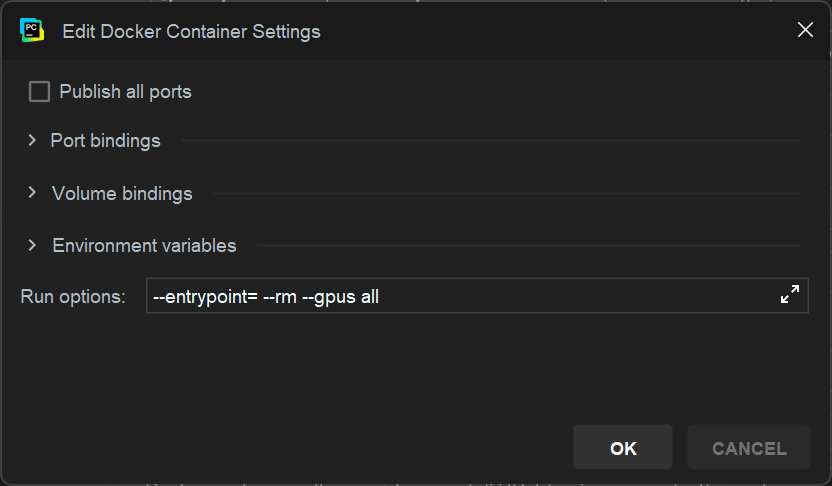Click the Volume bindings section title
This screenshot has width=832, height=486.
click(122, 193)
